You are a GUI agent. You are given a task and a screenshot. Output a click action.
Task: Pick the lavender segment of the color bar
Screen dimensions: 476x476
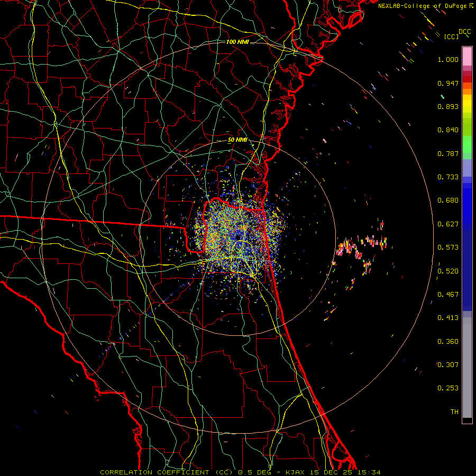[467, 168]
